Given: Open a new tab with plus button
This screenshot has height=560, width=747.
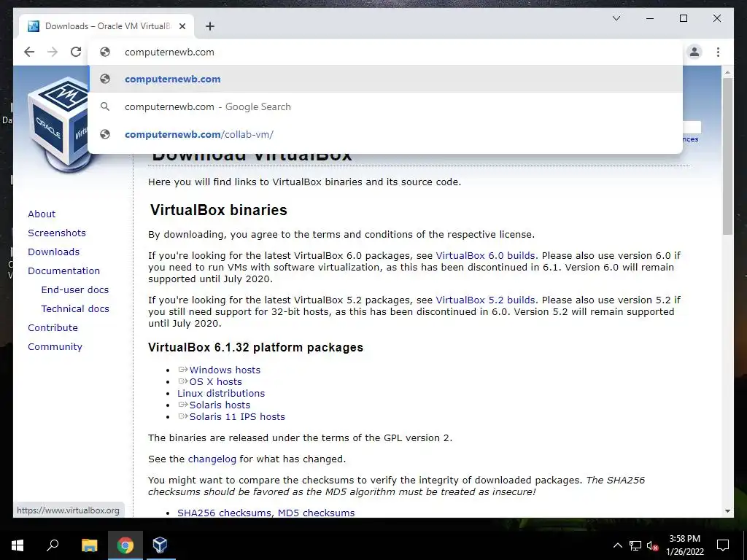Looking at the screenshot, I should click(209, 26).
